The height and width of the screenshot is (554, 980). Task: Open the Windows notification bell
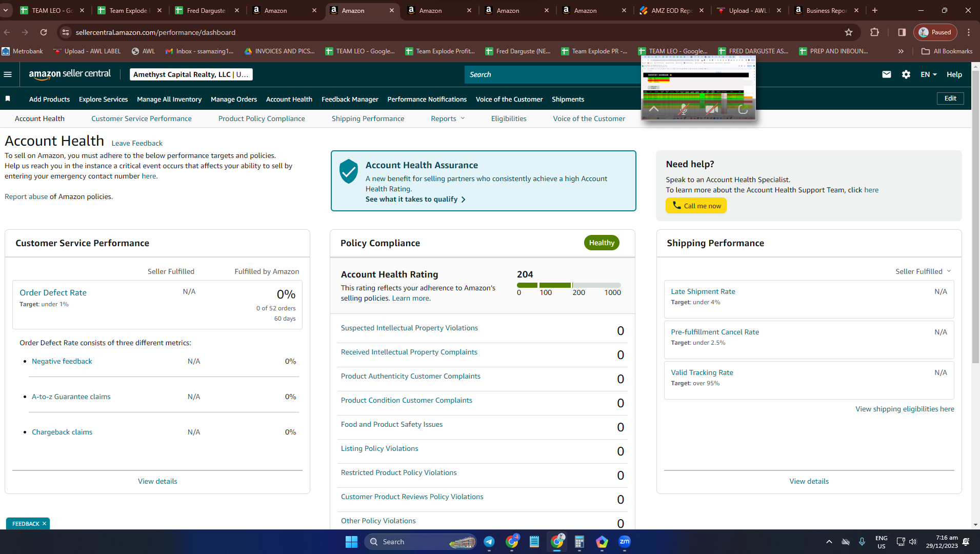[x=966, y=542]
